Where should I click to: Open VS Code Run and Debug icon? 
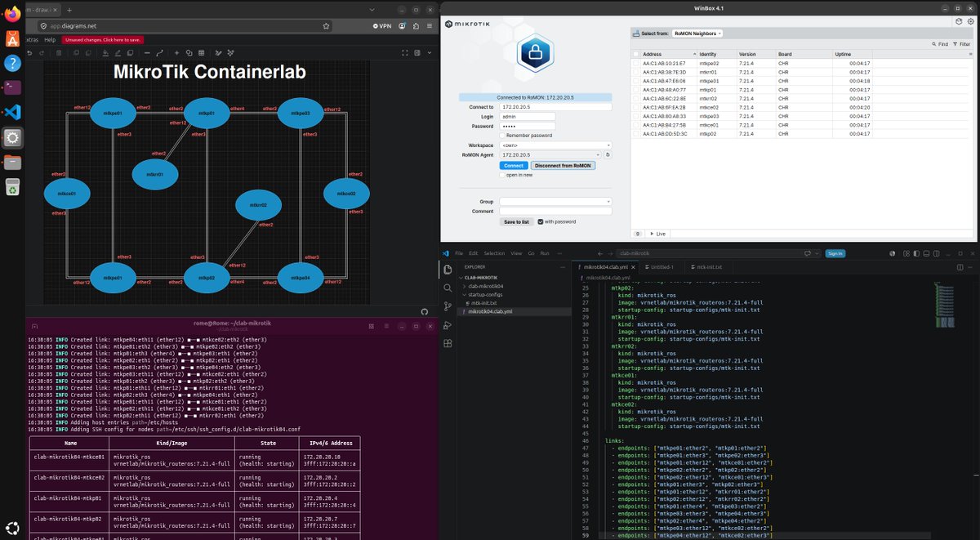coord(448,325)
